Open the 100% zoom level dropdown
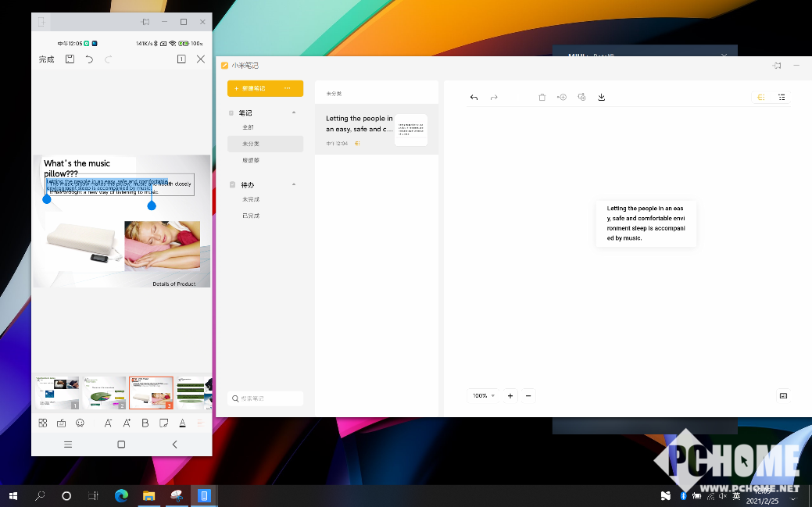Viewport: 812px width, 507px height. [x=483, y=396]
